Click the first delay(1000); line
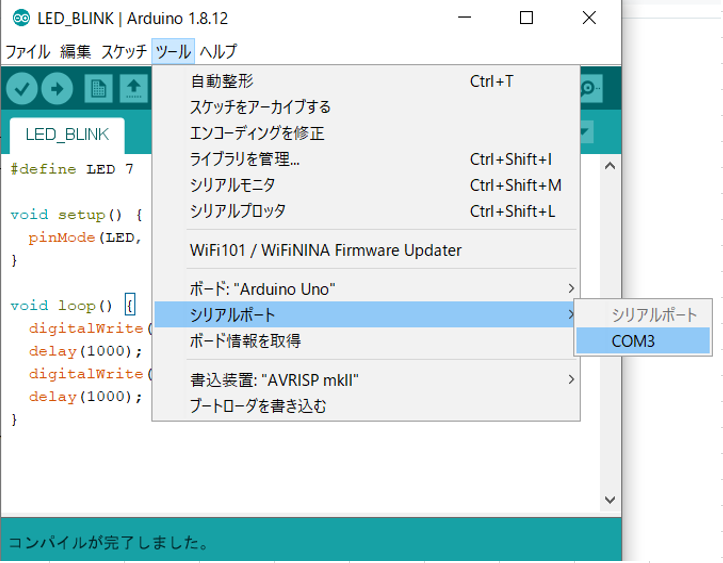The height and width of the screenshot is (563, 723). click(x=86, y=351)
